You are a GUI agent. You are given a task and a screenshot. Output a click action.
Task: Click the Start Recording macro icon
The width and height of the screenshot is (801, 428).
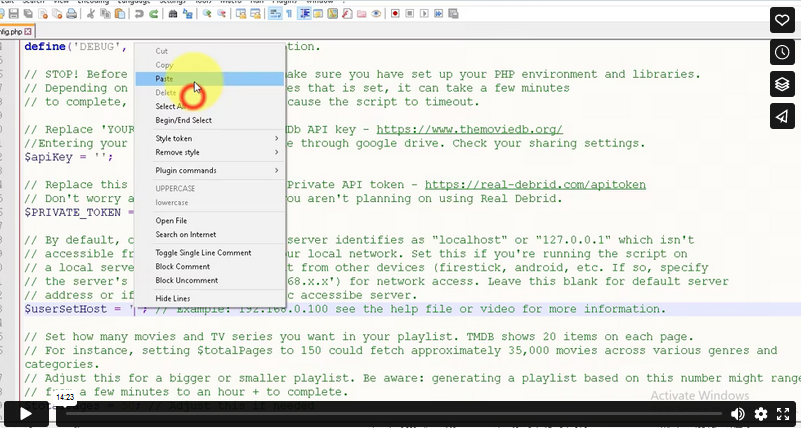click(x=396, y=14)
